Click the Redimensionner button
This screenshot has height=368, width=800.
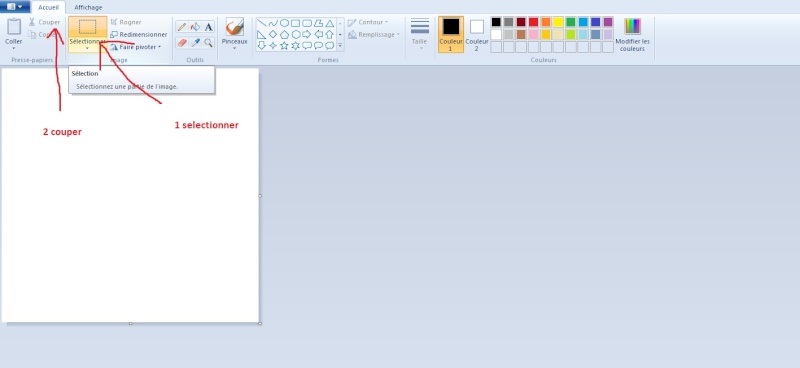[x=139, y=34]
